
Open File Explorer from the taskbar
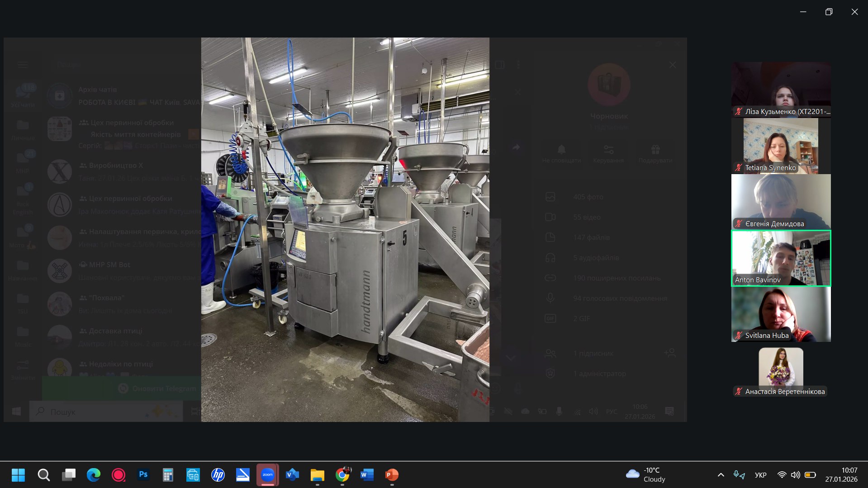click(317, 475)
